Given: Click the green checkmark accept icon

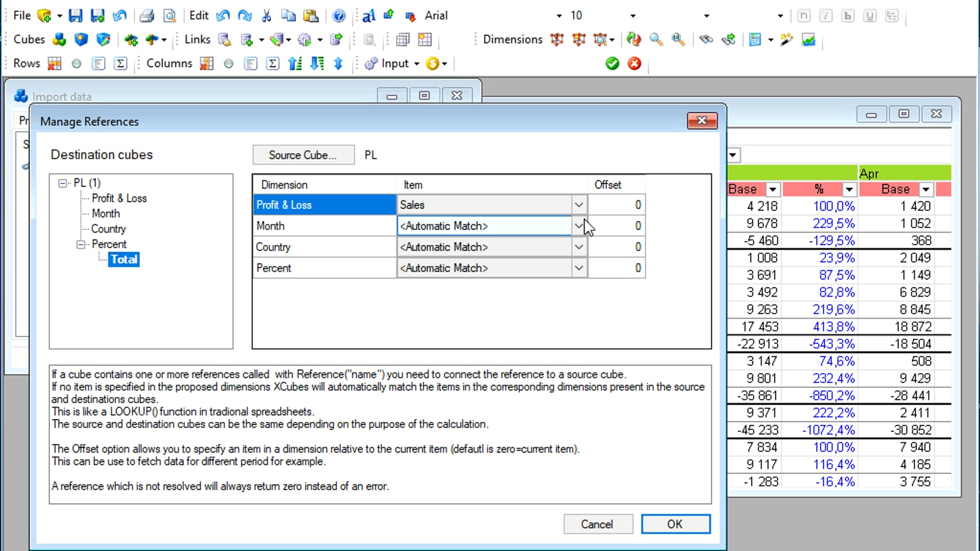Looking at the screenshot, I should click(612, 63).
